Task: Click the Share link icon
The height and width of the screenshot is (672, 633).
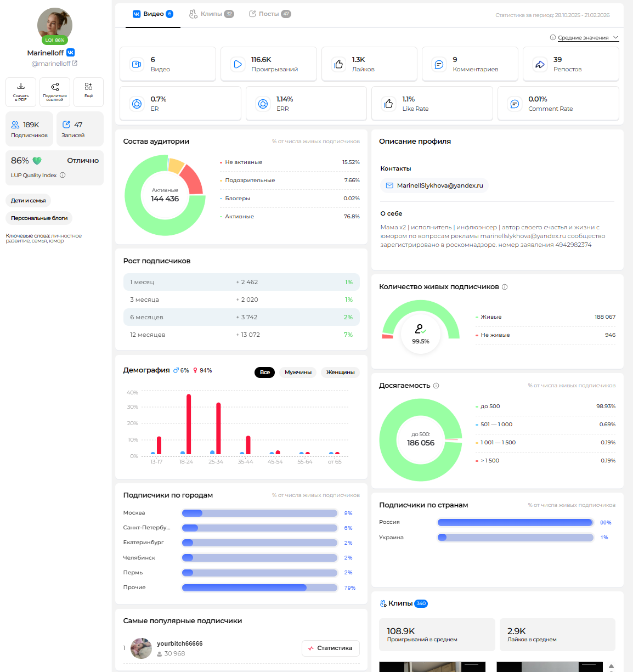Action: pyautogui.click(x=55, y=87)
